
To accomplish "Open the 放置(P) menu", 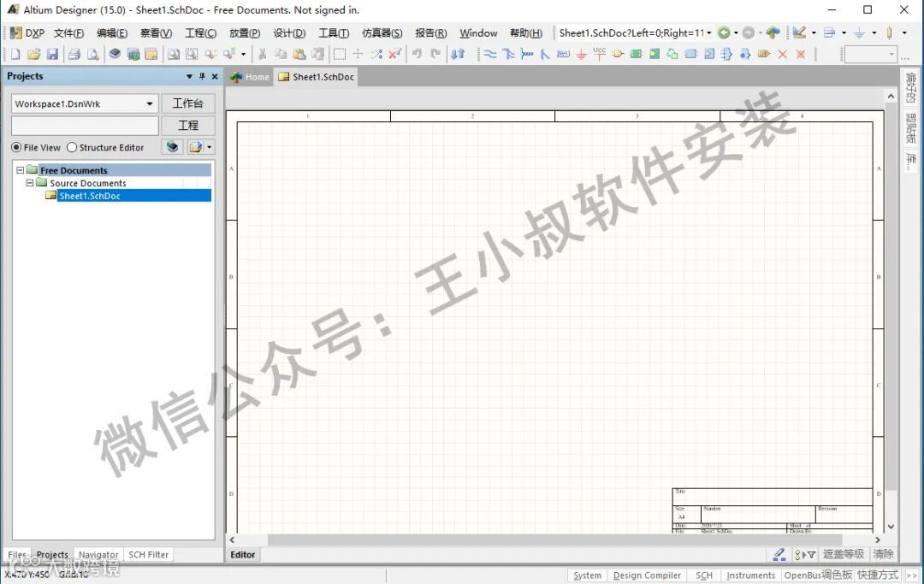I will click(x=245, y=33).
